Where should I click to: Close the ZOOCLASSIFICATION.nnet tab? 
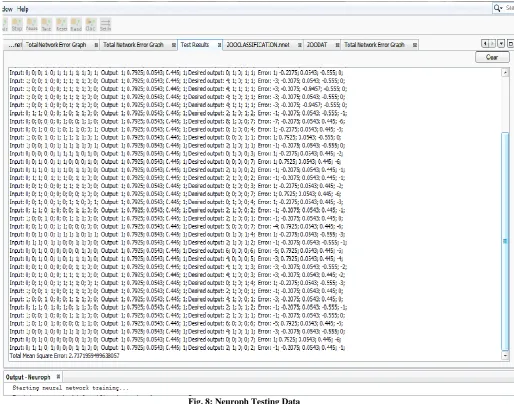(300, 45)
